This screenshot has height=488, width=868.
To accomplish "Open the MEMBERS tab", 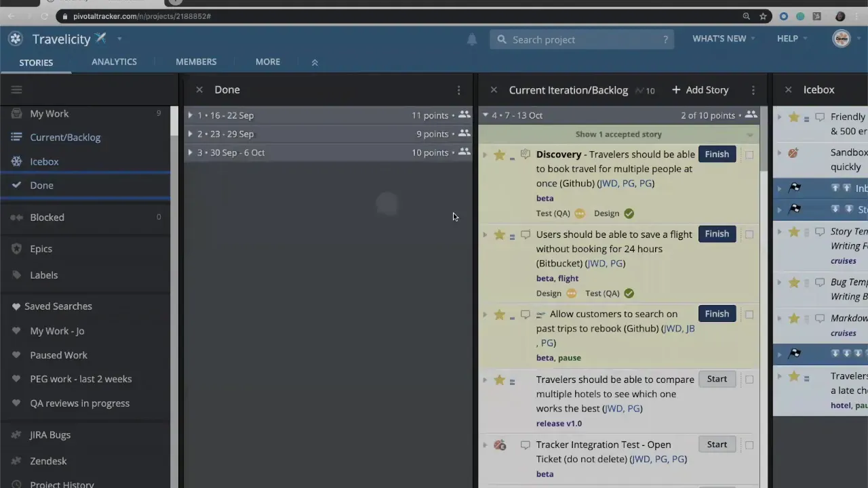I will point(196,62).
